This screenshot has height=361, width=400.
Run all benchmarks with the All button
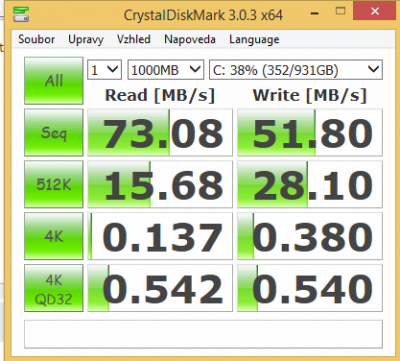click(54, 81)
